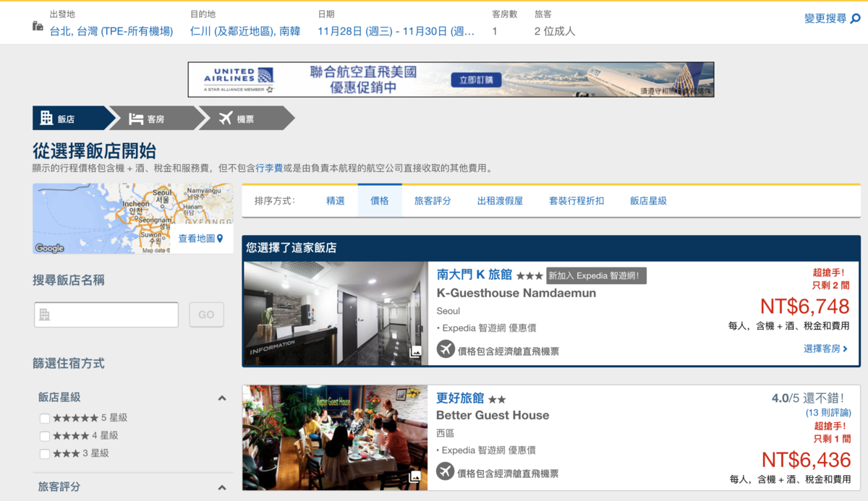The width and height of the screenshot is (868, 501).
Task: Click the Seoul area map thumbnail
Action: click(x=133, y=218)
